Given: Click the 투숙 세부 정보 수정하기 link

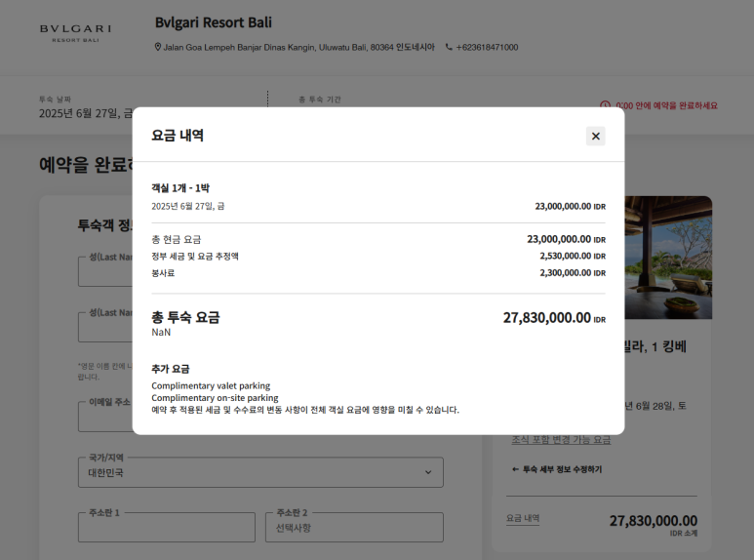Looking at the screenshot, I should 562,469.
